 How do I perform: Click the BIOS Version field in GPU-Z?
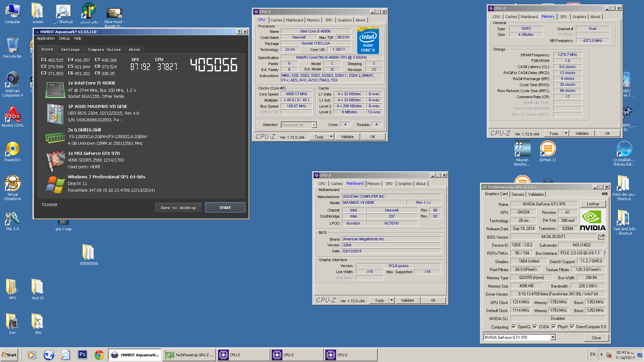[x=553, y=237]
